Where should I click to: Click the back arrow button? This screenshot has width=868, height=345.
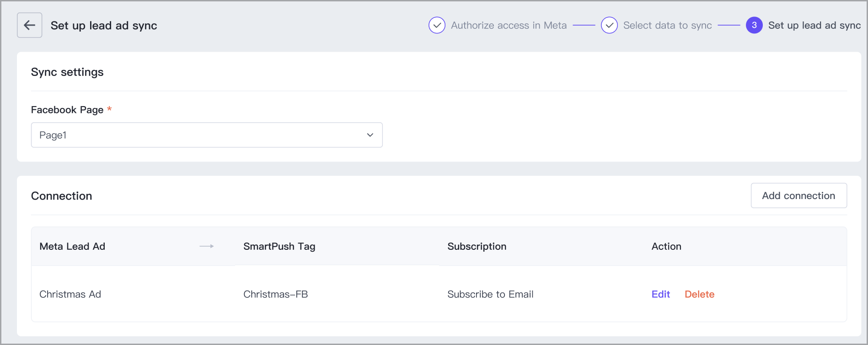(30, 25)
